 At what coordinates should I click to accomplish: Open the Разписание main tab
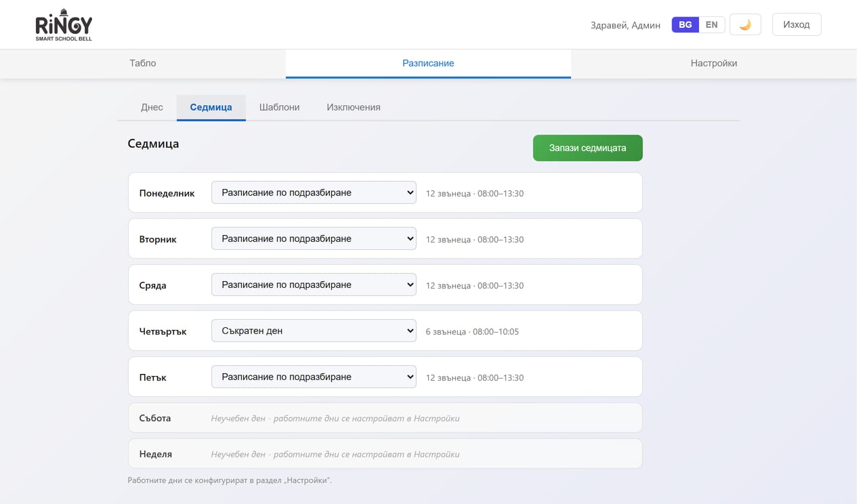coord(428,63)
